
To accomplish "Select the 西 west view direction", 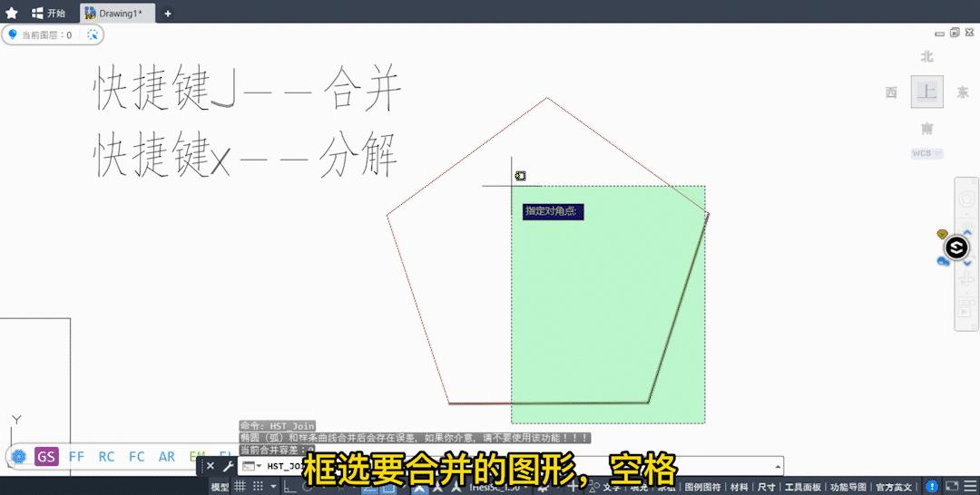I will point(891,92).
